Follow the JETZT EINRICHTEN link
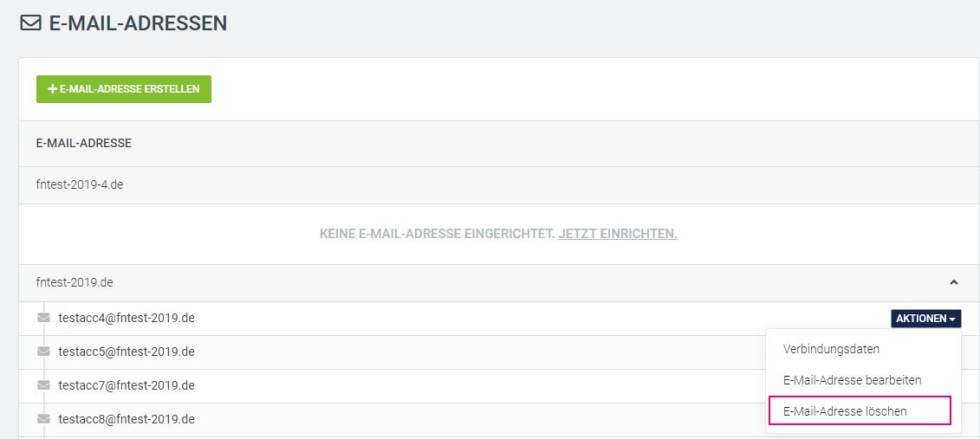Screen dimensions: 980x439 [x=618, y=234]
